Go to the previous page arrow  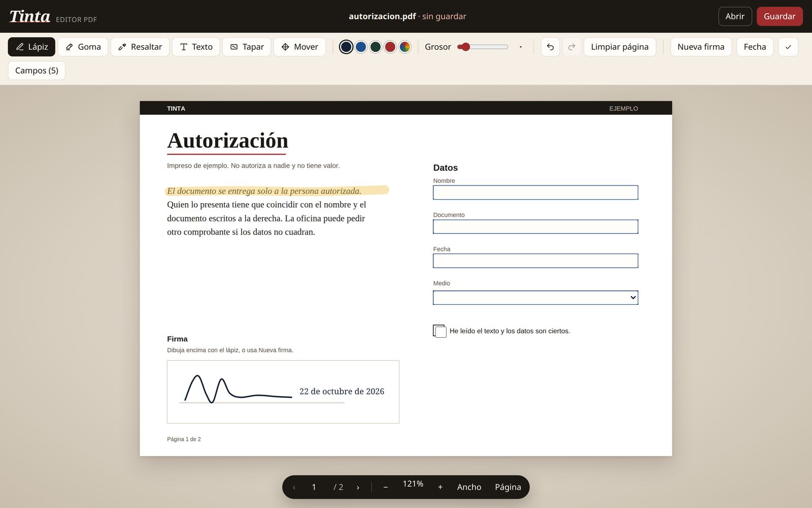[x=294, y=487]
